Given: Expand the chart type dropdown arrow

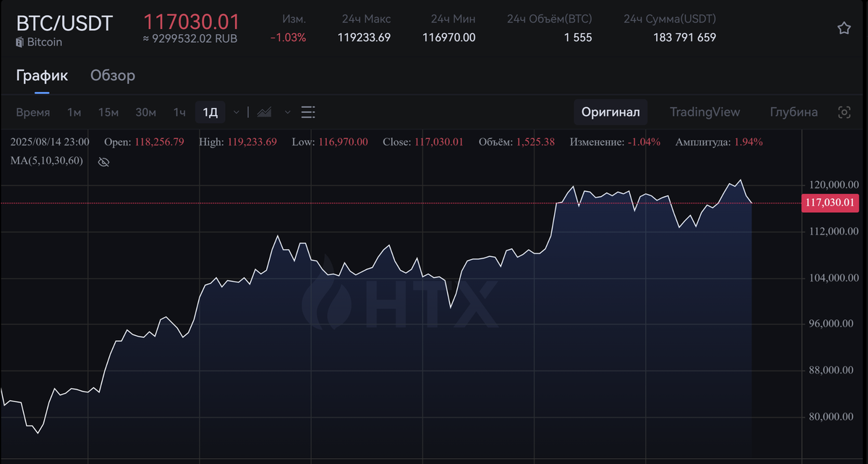Looking at the screenshot, I should (x=288, y=112).
